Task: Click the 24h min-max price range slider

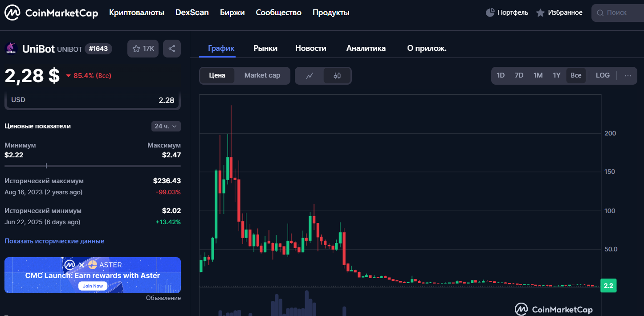Action: (93, 166)
